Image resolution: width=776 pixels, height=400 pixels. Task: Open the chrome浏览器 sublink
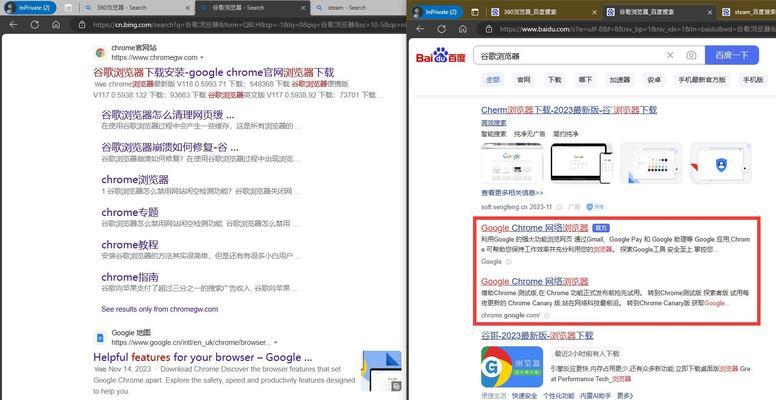135,179
